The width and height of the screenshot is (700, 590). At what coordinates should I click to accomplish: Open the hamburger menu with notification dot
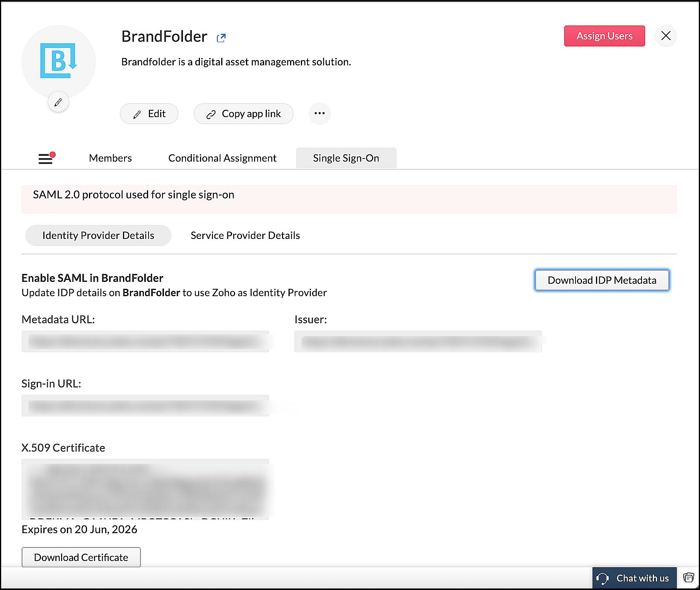tap(46, 158)
